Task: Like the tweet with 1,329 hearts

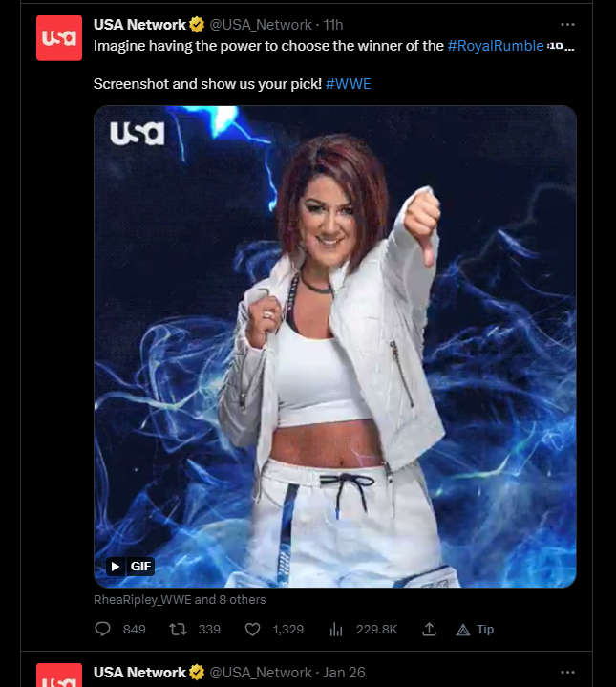Action: click(x=252, y=630)
